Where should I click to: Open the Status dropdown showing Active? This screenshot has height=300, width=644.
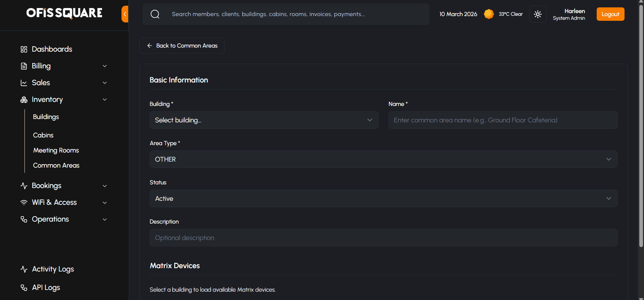(383, 198)
